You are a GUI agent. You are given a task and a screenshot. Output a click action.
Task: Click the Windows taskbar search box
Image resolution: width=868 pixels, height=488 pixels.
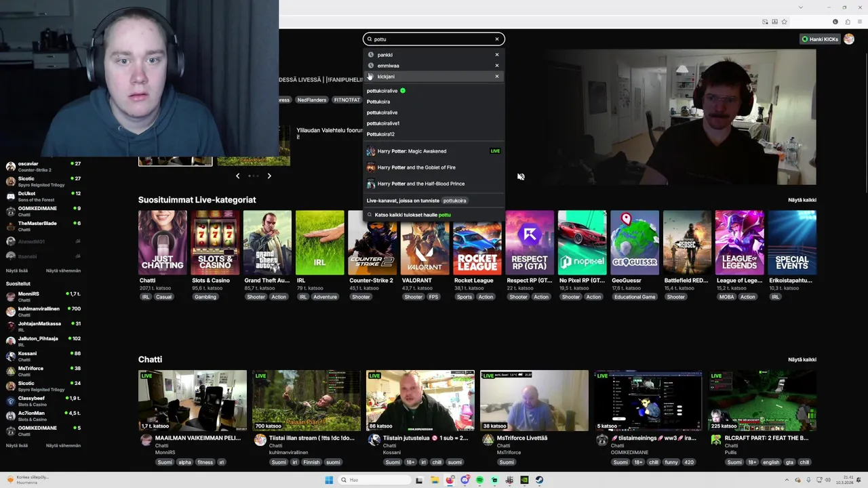[x=373, y=480]
